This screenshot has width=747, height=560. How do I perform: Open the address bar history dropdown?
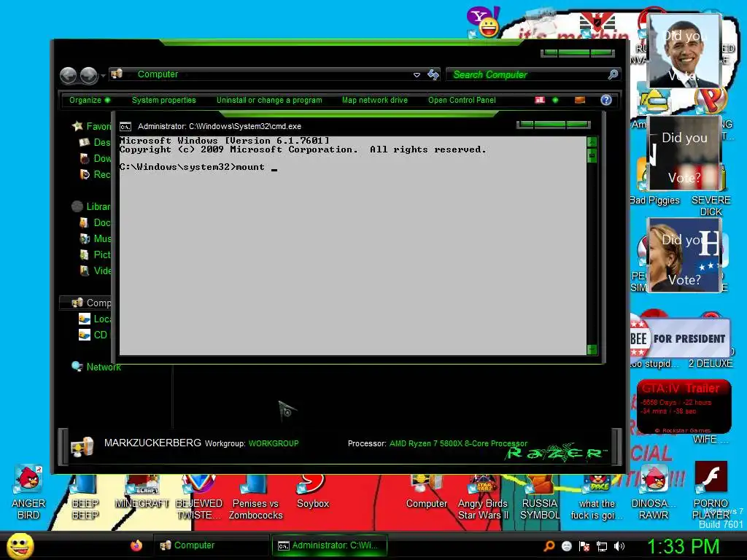click(417, 75)
